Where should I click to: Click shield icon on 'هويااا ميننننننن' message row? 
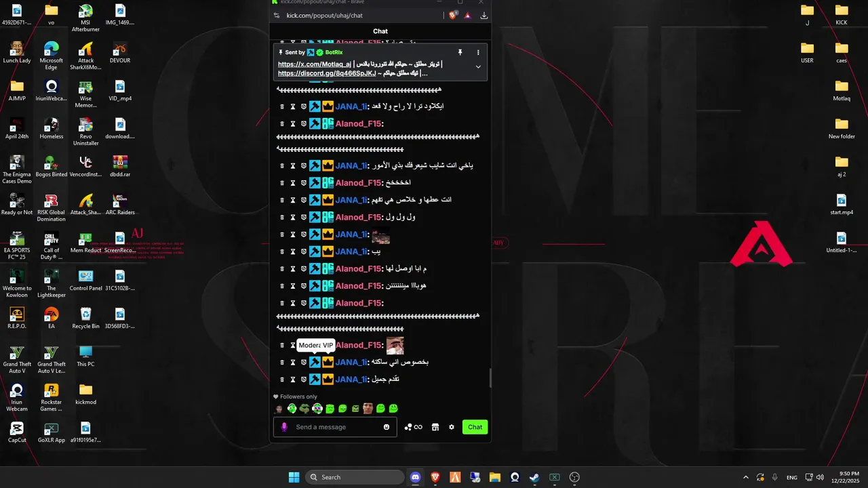point(304,286)
